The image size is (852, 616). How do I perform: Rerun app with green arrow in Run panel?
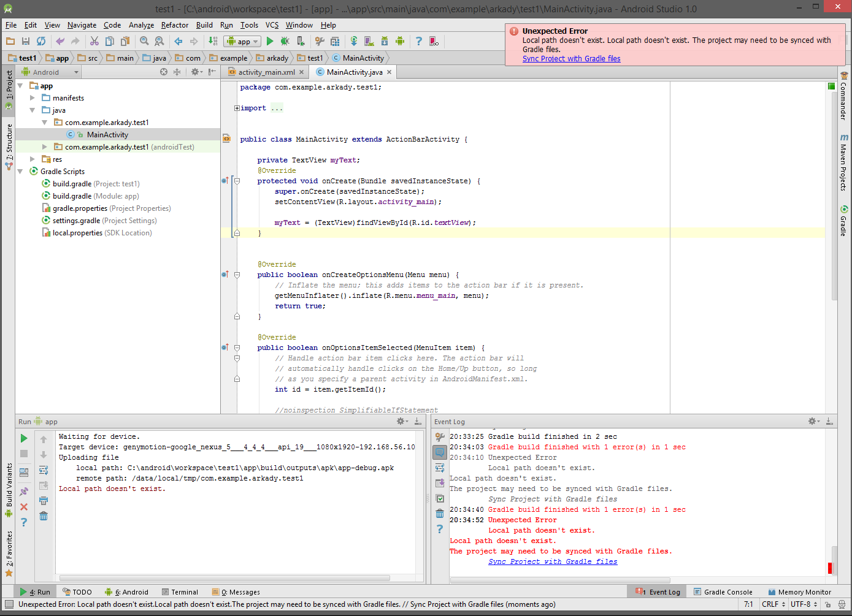click(24, 438)
